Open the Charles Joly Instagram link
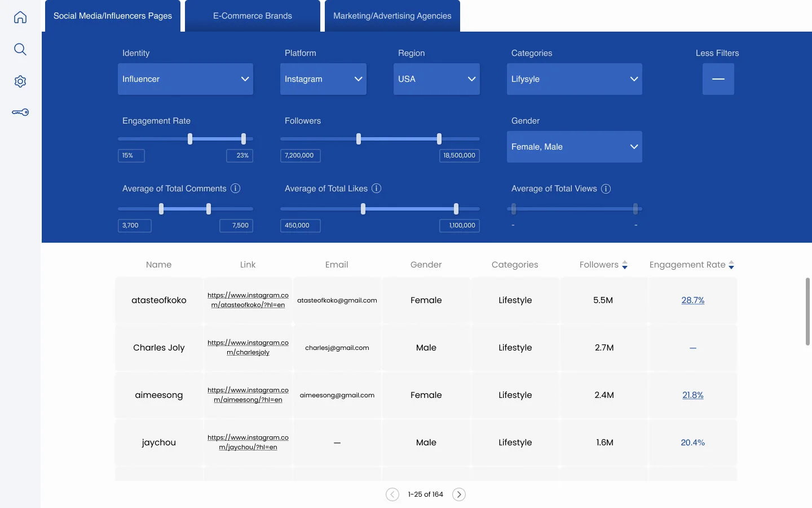The image size is (812, 508). [248, 348]
